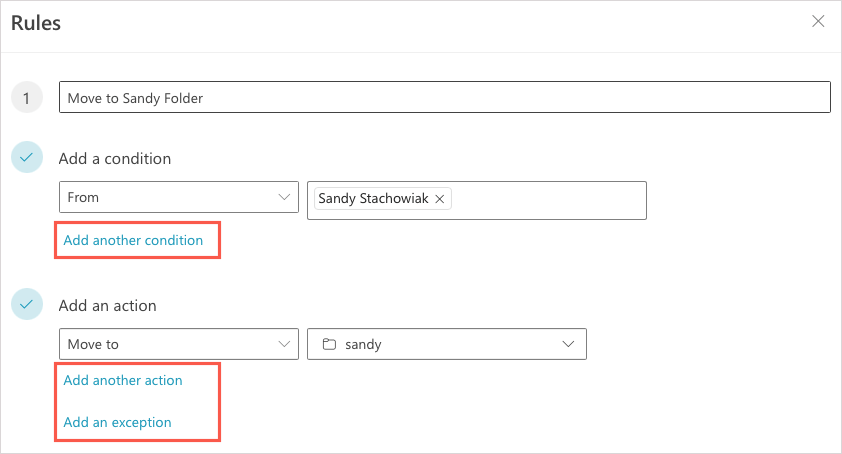Image resolution: width=842 pixels, height=454 pixels.
Task: Expand the sandy destination folder list
Action: (x=447, y=345)
